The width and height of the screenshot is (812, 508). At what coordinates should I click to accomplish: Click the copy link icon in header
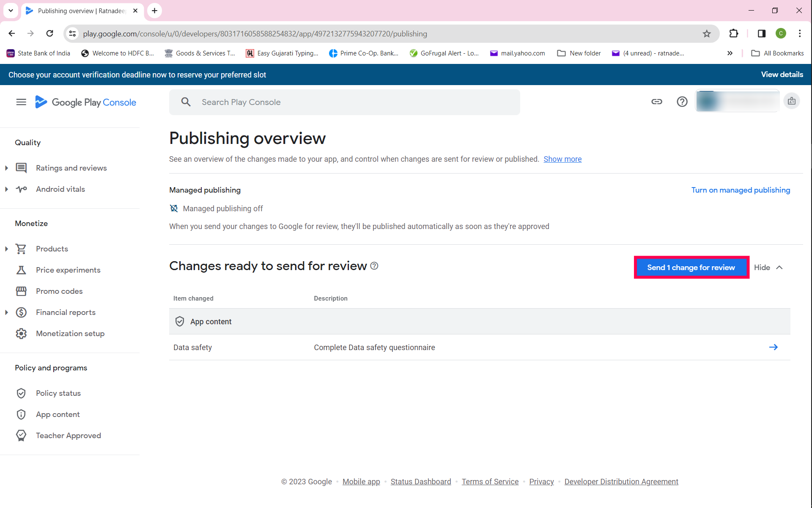pyautogui.click(x=656, y=102)
